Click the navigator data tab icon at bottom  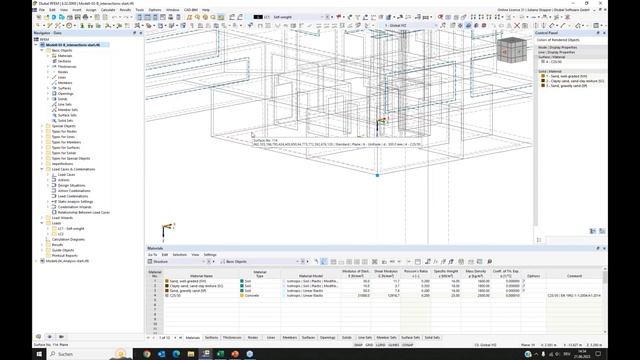coord(38,337)
